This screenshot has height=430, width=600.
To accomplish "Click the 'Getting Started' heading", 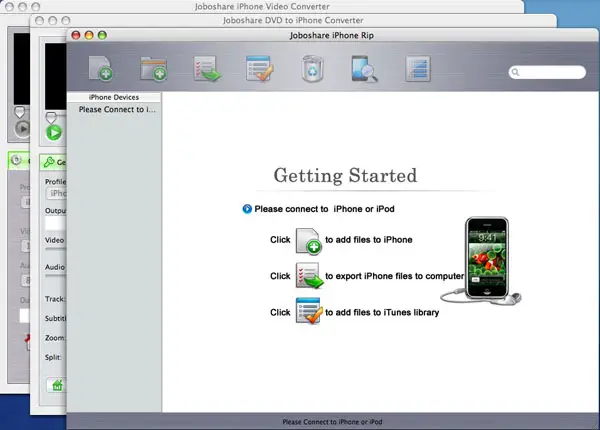I will click(345, 176).
